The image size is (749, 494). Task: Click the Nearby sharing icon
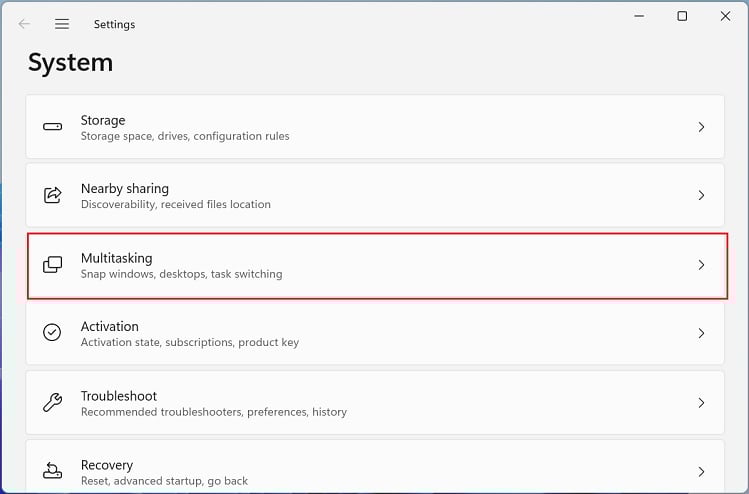52,196
